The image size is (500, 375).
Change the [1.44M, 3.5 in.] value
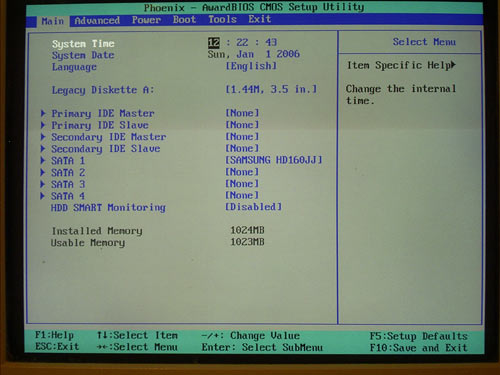[271, 89]
